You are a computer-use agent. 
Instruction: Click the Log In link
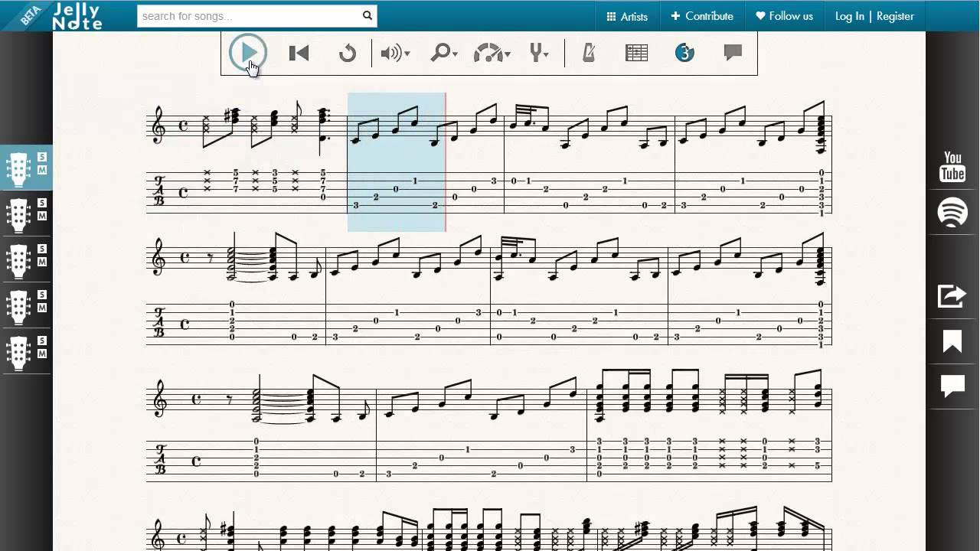click(849, 16)
